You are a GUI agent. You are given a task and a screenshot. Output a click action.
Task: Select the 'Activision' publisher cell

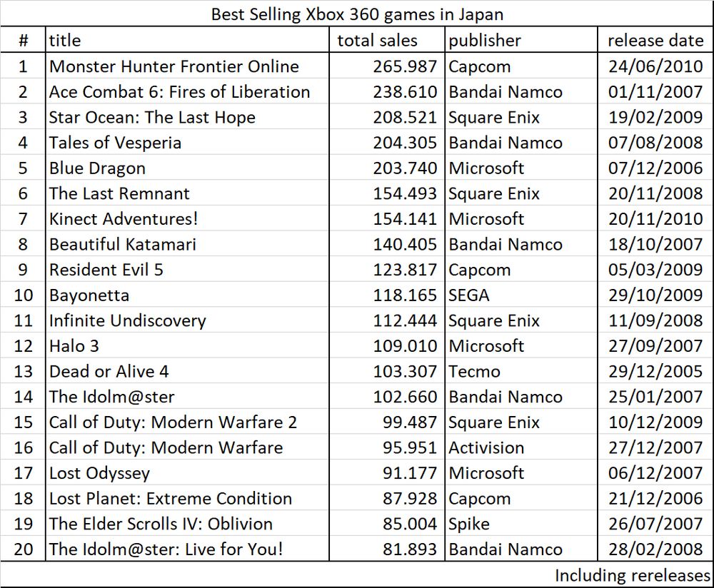point(521,448)
